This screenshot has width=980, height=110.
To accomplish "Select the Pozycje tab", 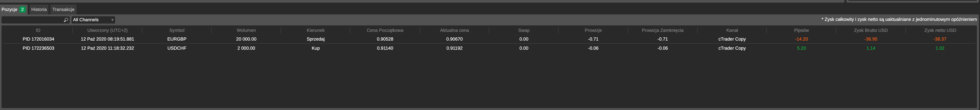I will 14,9.
